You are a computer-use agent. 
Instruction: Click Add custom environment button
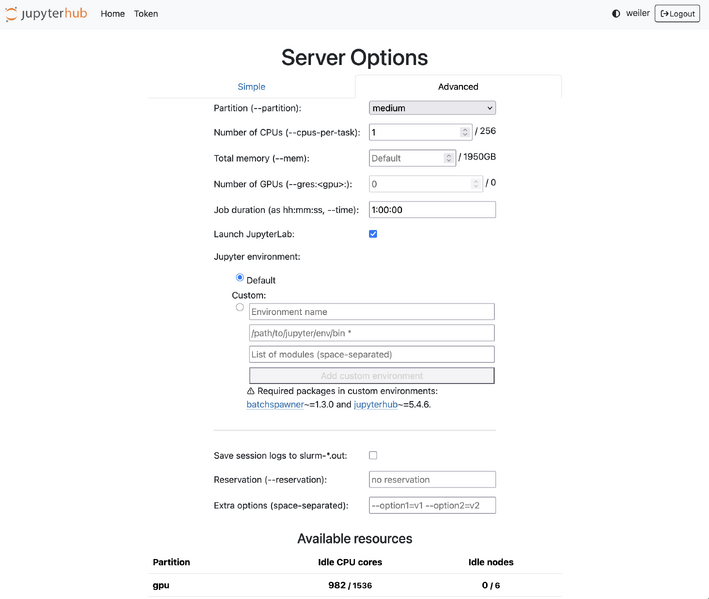tap(372, 376)
